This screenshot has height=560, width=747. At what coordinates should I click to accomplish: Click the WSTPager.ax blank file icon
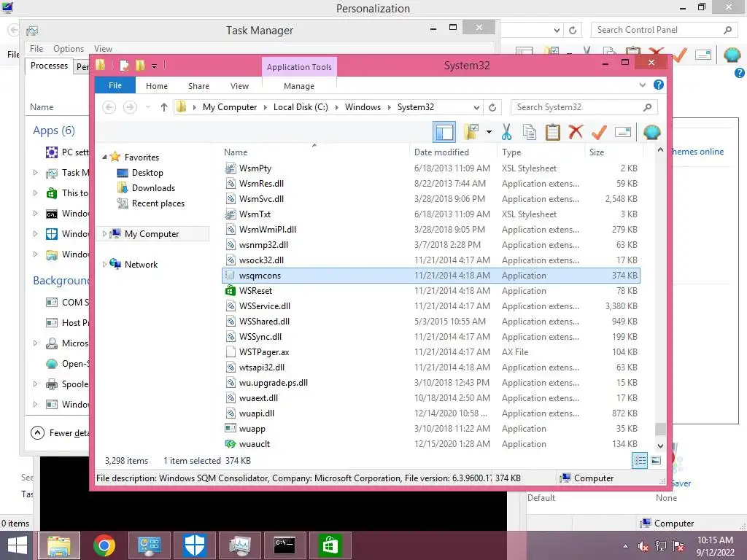point(230,352)
